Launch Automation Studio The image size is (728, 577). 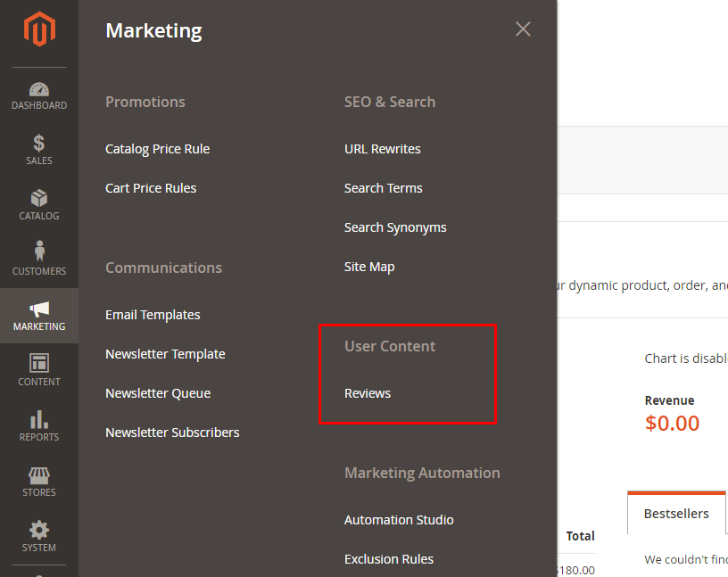point(399,520)
